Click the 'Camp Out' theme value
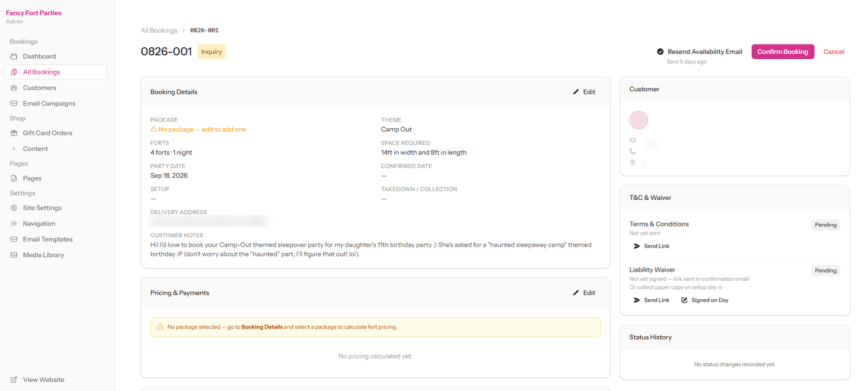This screenshot has height=391, width=868. pyautogui.click(x=397, y=129)
